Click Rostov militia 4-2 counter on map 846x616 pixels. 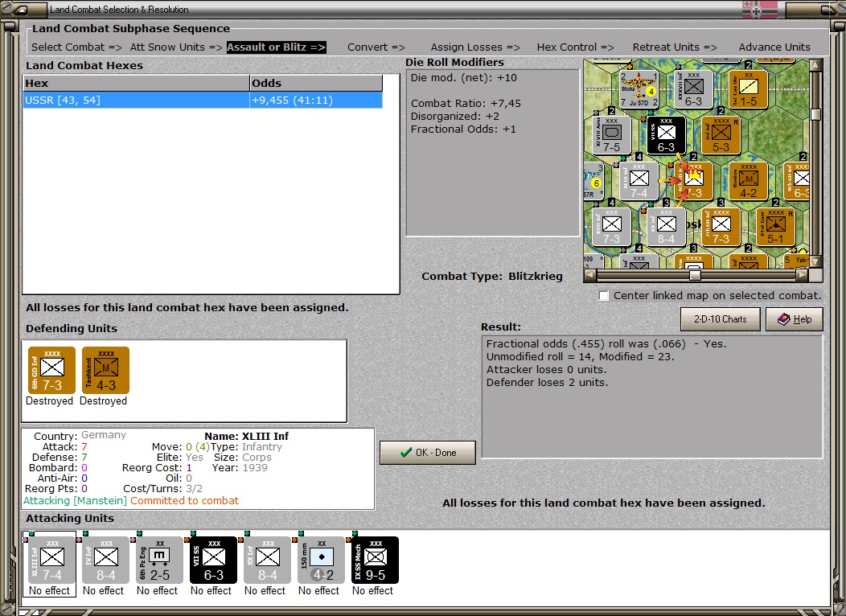coord(748,181)
